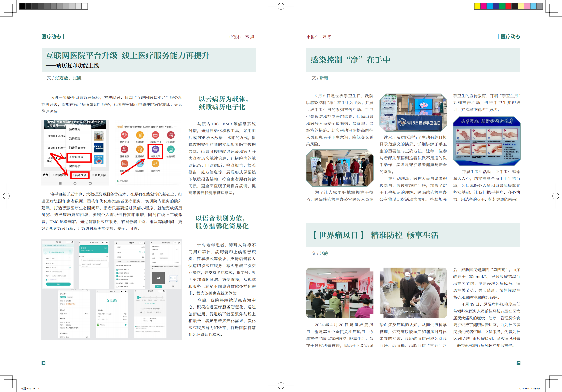Click the handwashing steps poster image

click(487, 141)
